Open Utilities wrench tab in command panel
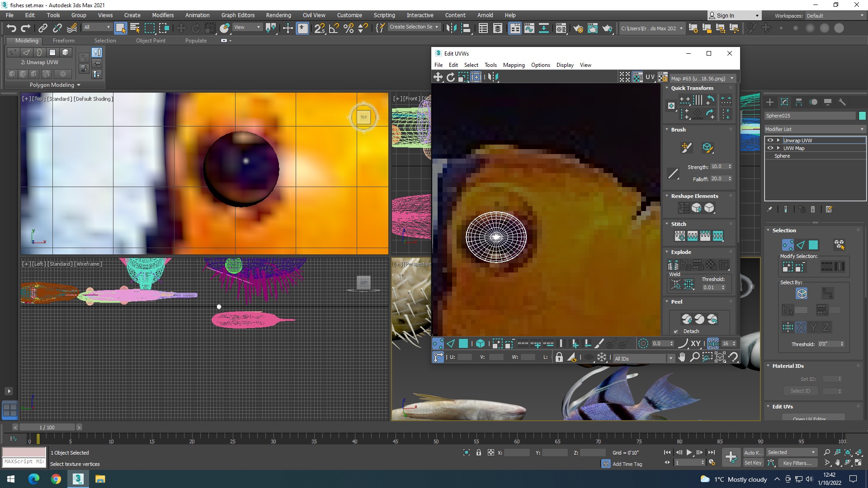The width and height of the screenshot is (868, 488). coord(842,102)
